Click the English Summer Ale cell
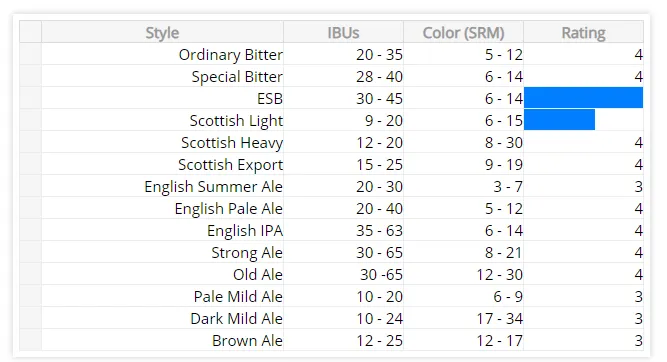This screenshot has width=667, height=362. (162, 186)
